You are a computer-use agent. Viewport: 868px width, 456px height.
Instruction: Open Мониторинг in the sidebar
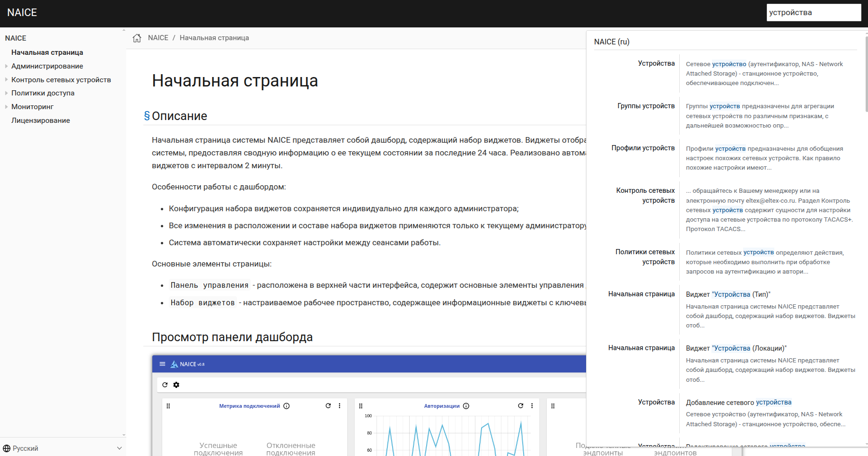[x=33, y=107]
